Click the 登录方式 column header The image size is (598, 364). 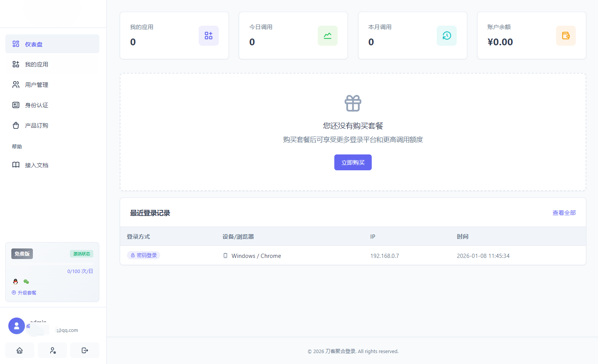(138, 236)
